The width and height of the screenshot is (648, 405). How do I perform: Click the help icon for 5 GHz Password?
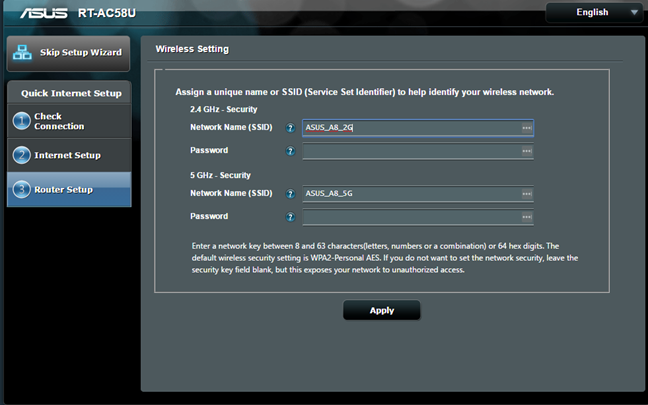pyautogui.click(x=291, y=217)
